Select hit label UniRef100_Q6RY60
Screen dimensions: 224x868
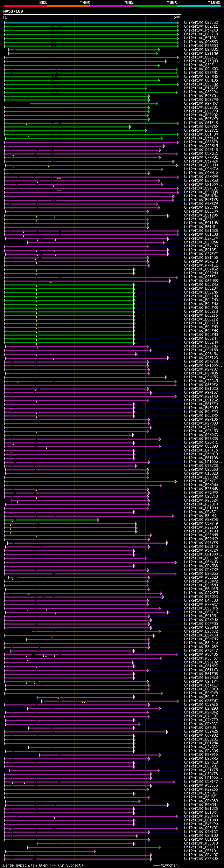[201, 127]
